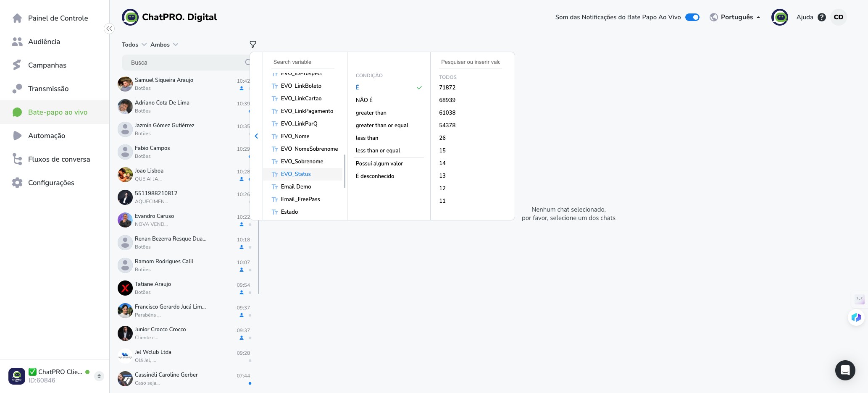
Task: Select the EVO_Sobrenome variable
Action: tap(303, 161)
